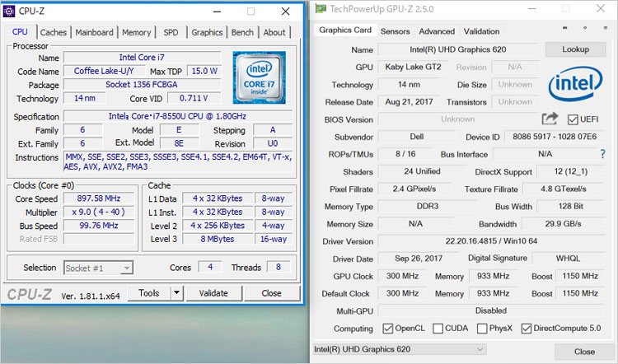
Task: Click the Digital Signature value WHQL
Action: click(568, 259)
